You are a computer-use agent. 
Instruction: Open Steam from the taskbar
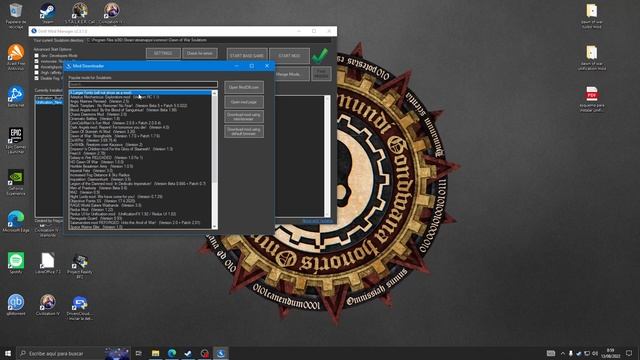coord(188,353)
